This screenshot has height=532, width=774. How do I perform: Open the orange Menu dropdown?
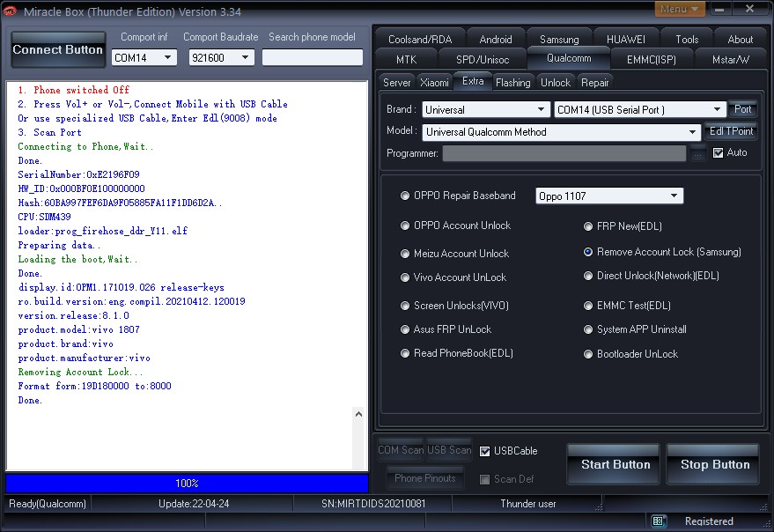coord(680,9)
